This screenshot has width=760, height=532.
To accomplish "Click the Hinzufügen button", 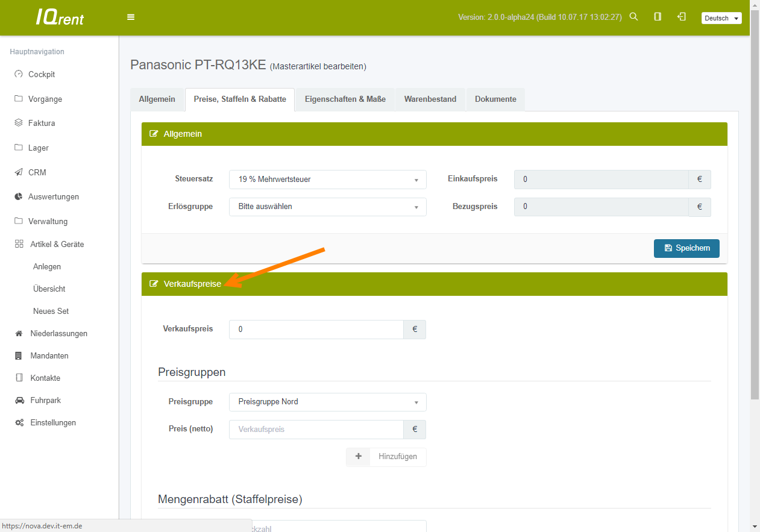I will [x=386, y=457].
